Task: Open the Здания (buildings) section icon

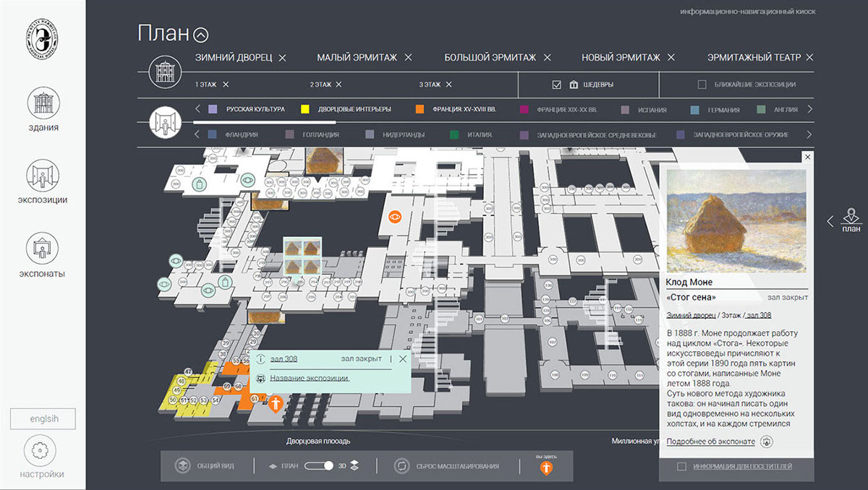Action: pos(43,103)
